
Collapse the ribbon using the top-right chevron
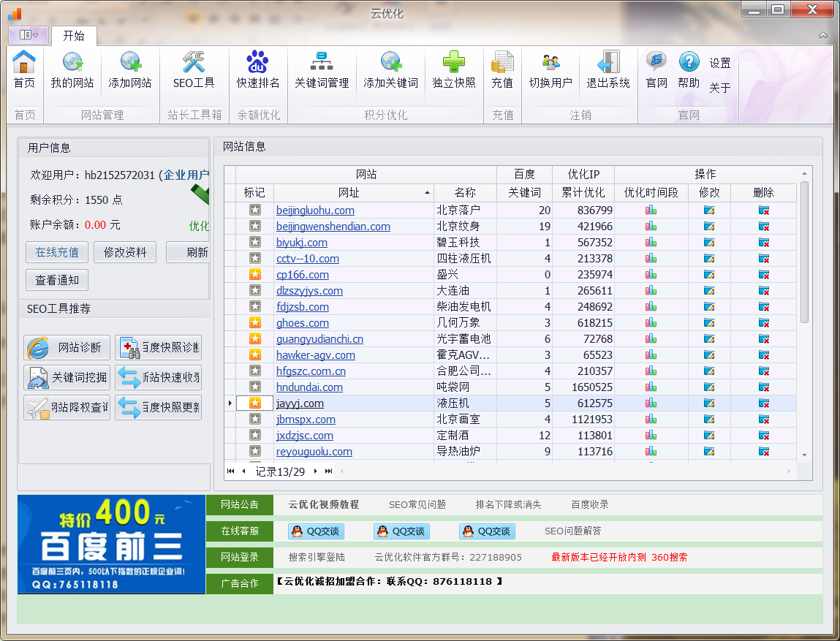[823, 35]
